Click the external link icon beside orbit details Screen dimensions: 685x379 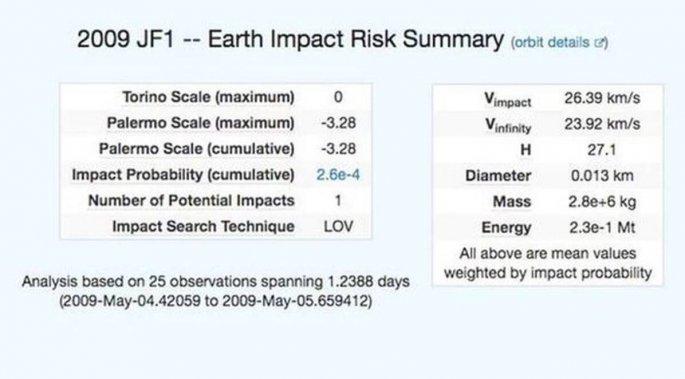click(599, 43)
